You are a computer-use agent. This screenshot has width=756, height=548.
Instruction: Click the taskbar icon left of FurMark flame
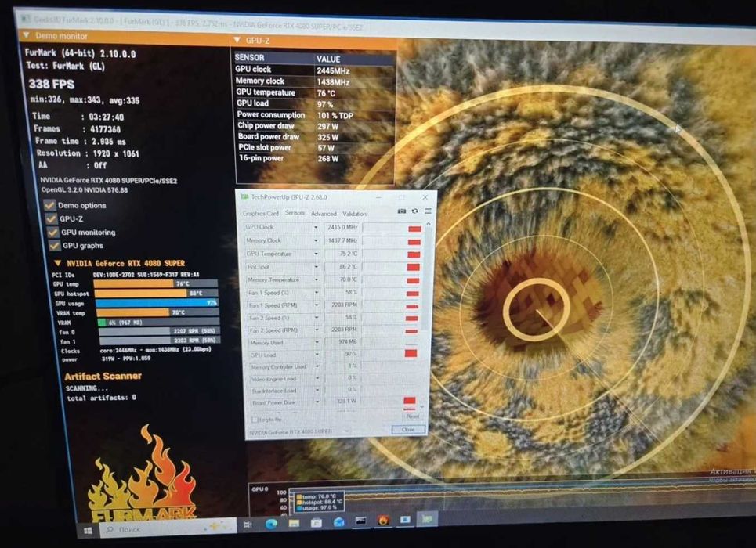pyautogui.click(x=360, y=521)
